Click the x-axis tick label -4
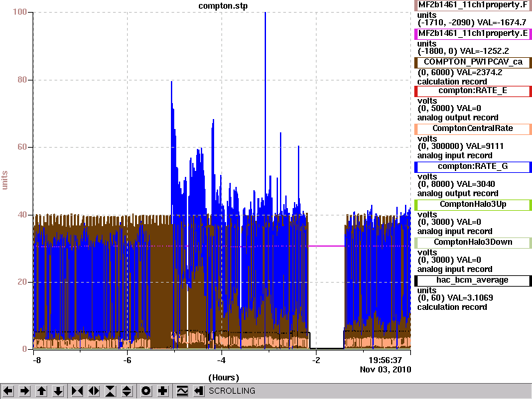The width and height of the screenshot is (532, 399). coord(221,360)
